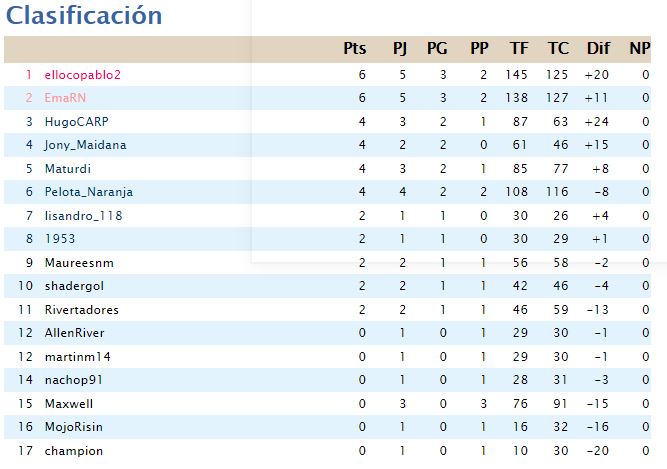Screen dimensions: 667x469
Task: Click shadergol in ranking table
Action: (74, 286)
